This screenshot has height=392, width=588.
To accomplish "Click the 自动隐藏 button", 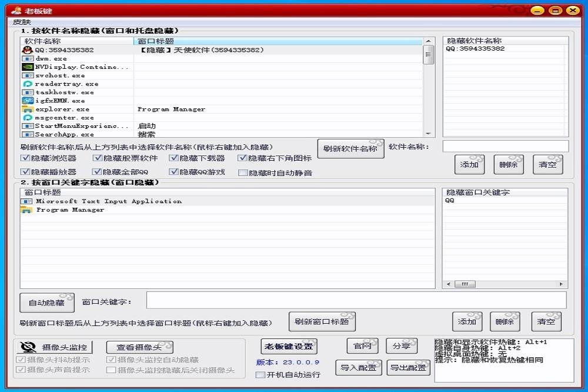I will click(47, 303).
